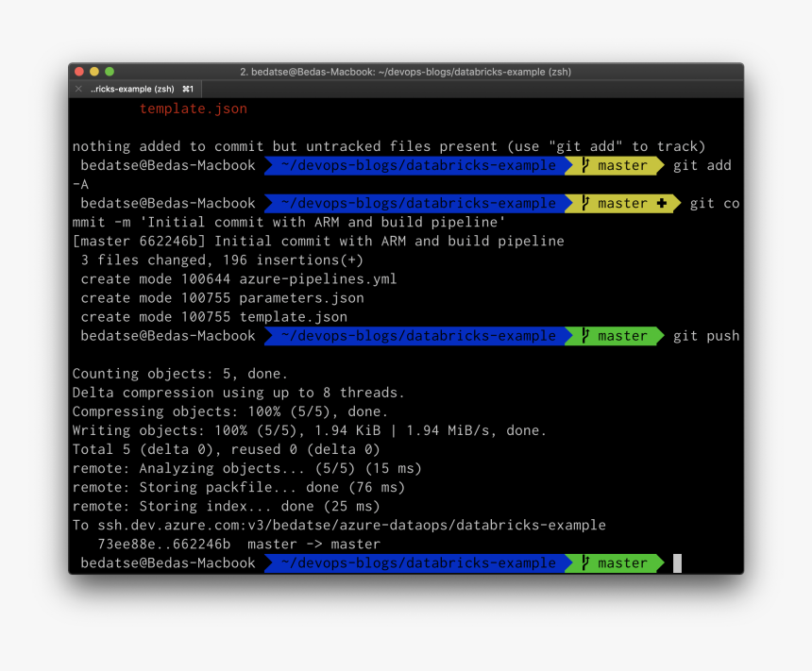Close the ..ricks-example (zsh) tab
812x671 pixels.
[78, 89]
